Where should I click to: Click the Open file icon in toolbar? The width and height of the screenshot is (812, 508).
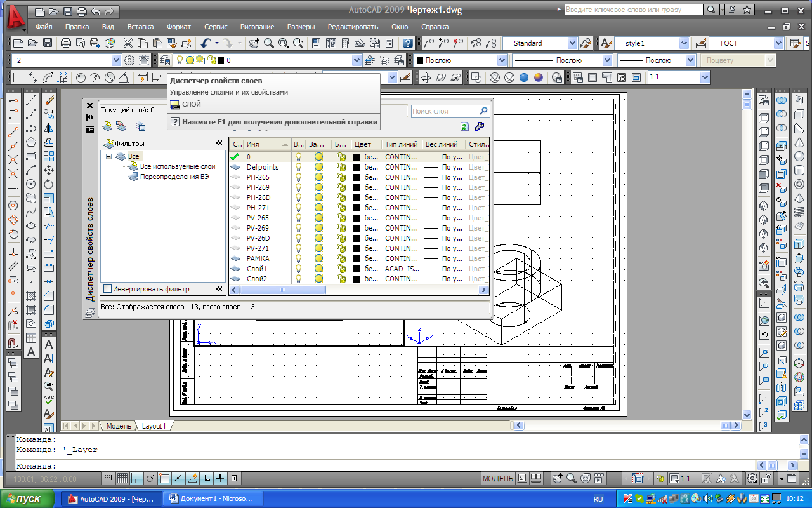pos(32,43)
